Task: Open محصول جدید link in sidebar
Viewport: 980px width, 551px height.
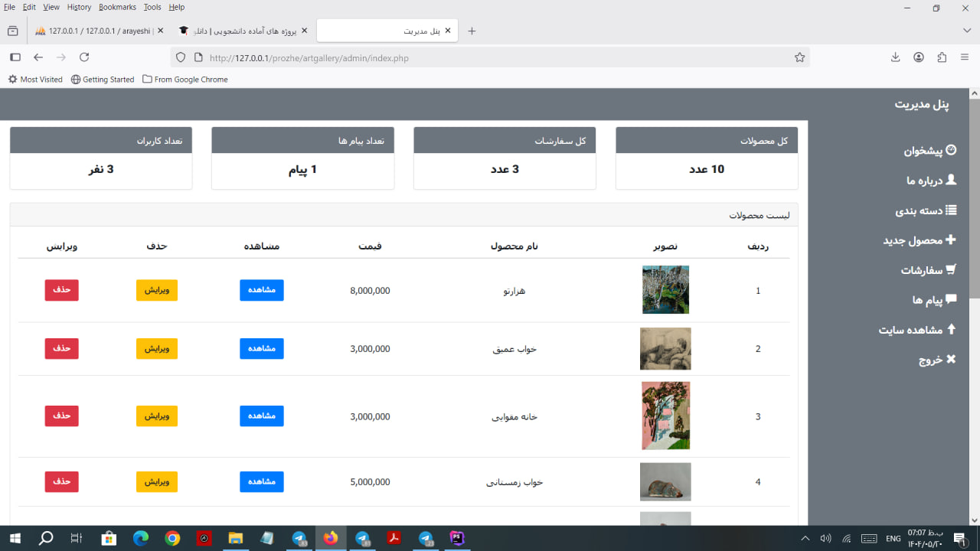Action: tap(919, 240)
